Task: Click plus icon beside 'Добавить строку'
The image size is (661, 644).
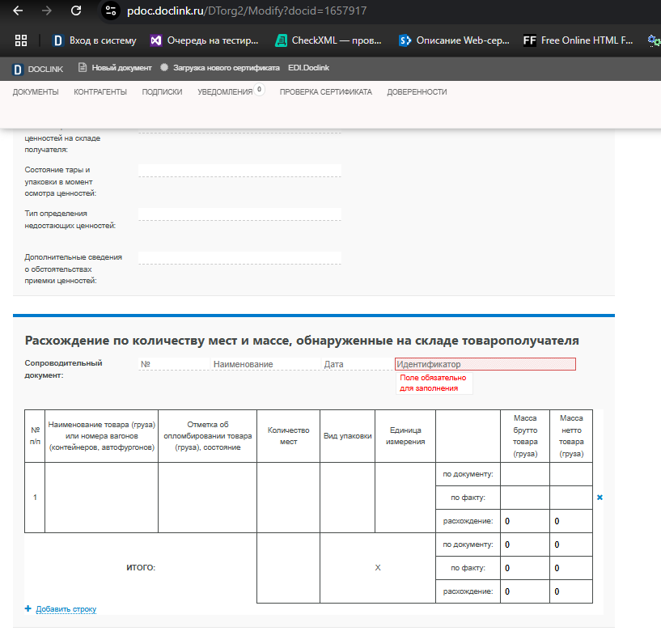Action: (28, 608)
